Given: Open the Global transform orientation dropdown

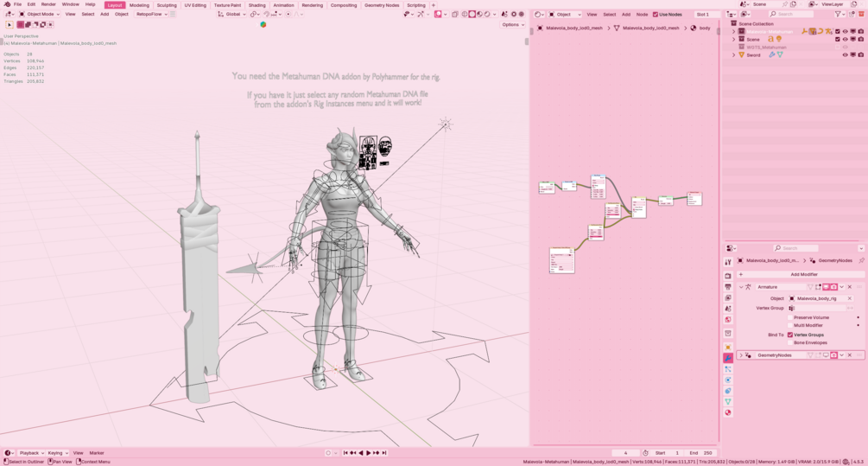Looking at the screenshot, I should pos(231,15).
